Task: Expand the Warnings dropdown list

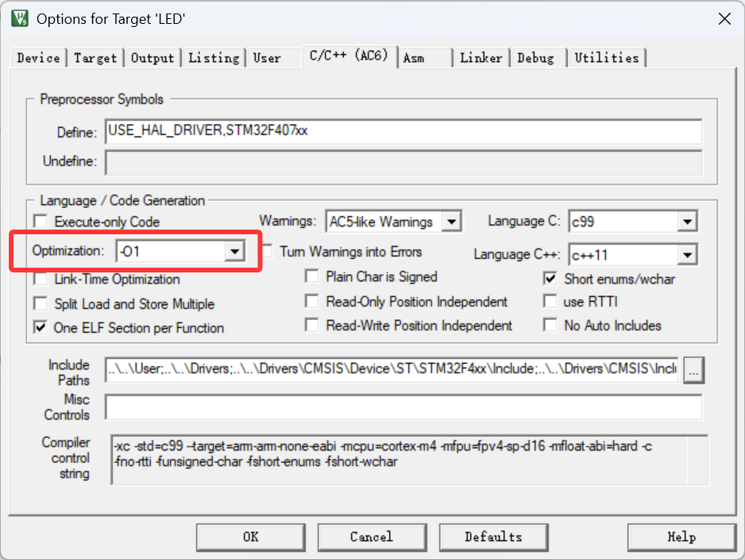Action: pos(451,222)
